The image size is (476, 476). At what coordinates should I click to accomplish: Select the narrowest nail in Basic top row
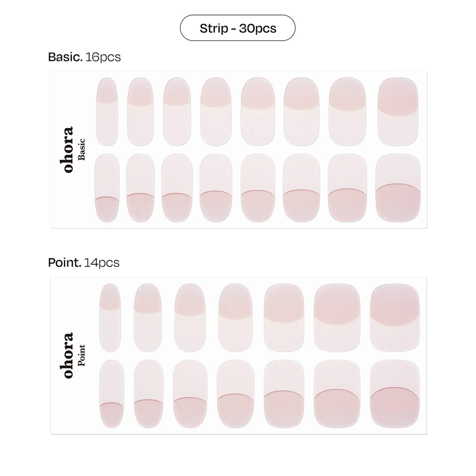click(107, 112)
